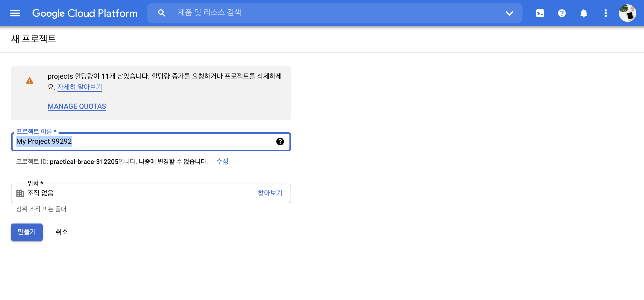Click the organization building icon
This screenshot has width=644, height=300.
[20, 193]
